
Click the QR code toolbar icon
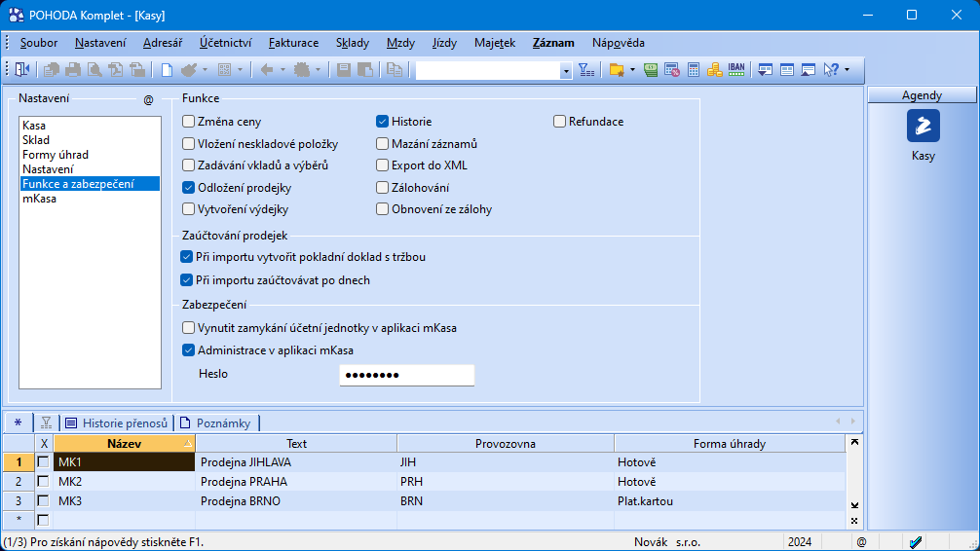(x=224, y=70)
